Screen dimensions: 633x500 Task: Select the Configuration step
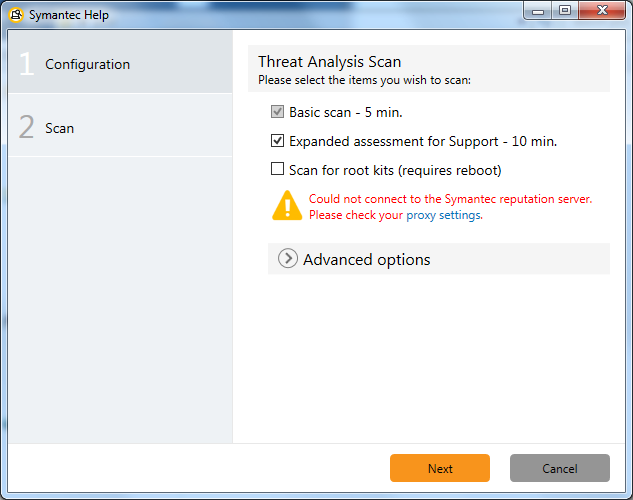[x=120, y=63]
